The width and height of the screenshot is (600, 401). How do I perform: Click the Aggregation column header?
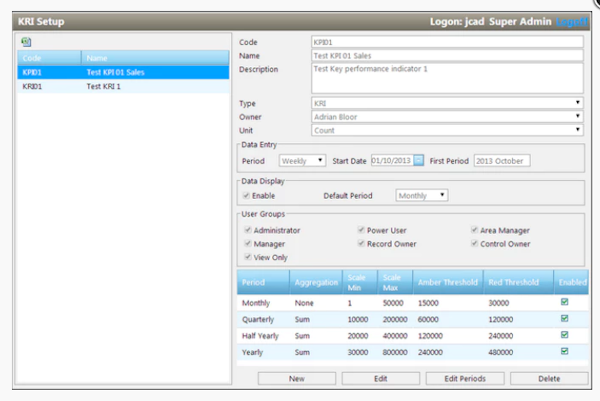click(x=316, y=282)
